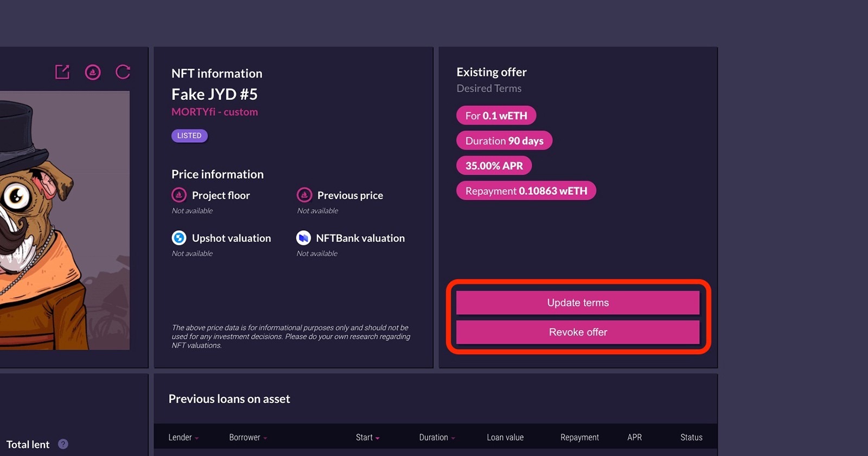This screenshot has height=456, width=868.
Task: Open NFT in external link icon
Action: coord(62,72)
